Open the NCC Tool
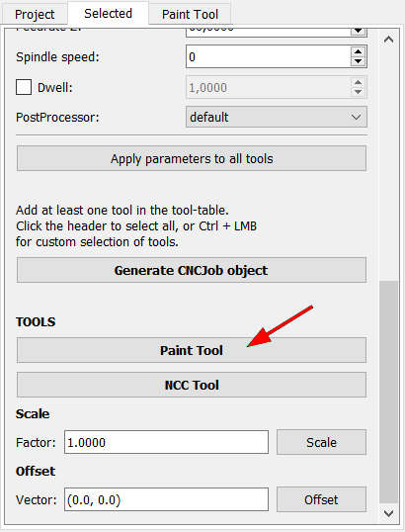The width and height of the screenshot is (405, 532). (192, 385)
